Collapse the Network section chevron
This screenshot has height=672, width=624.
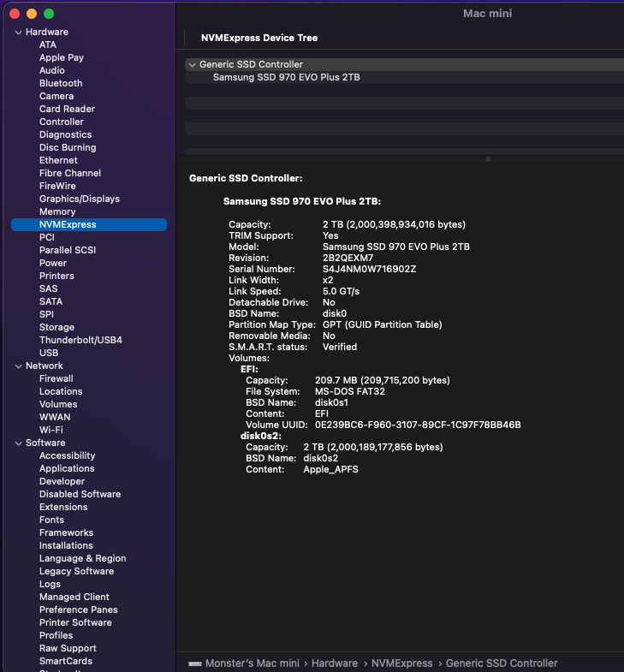pos(19,366)
